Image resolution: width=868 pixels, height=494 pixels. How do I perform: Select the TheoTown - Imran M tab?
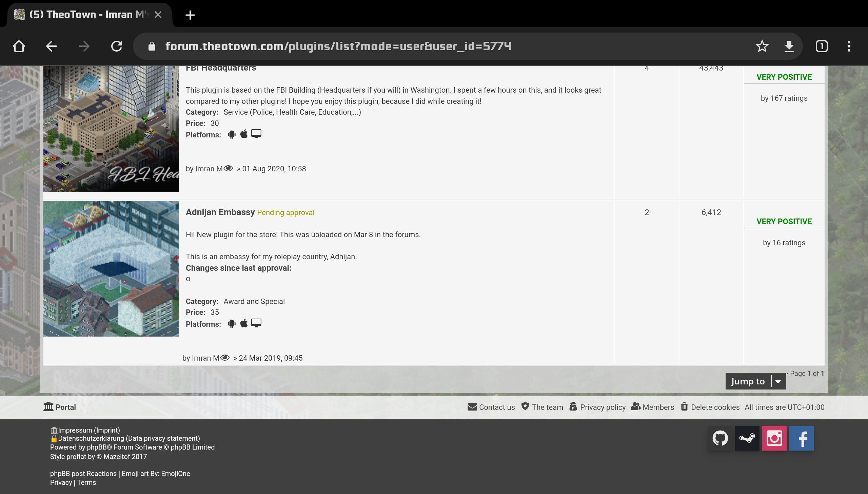point(89,15)
